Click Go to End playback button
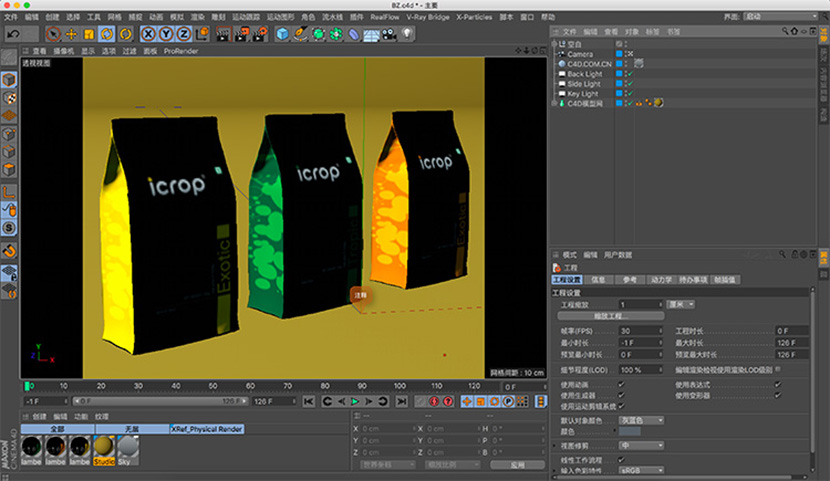Image resolution: width=830 pixels, height=481 pixels. tap(402, 402)
